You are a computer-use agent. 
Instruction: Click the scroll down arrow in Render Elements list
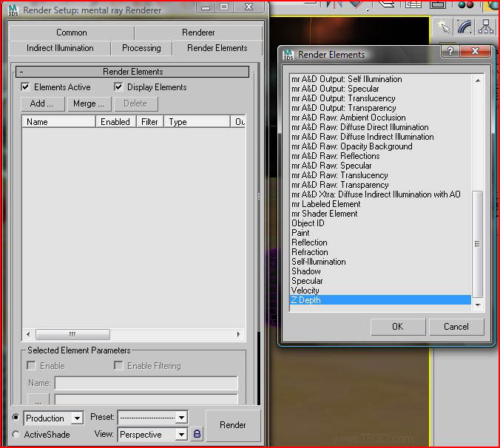point(478,305)
